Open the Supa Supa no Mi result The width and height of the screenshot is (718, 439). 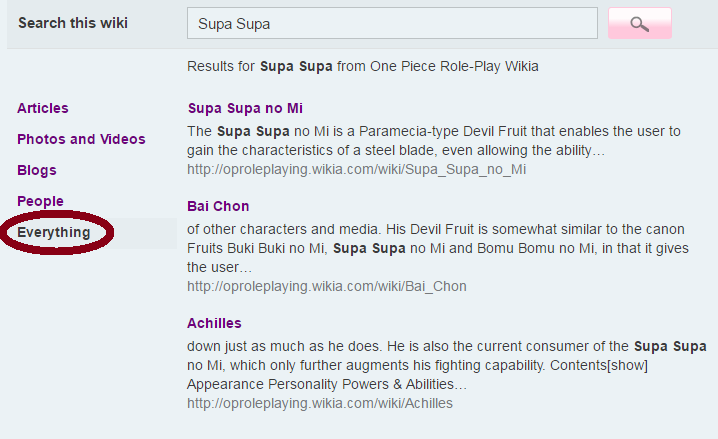[x=245, y=108]
